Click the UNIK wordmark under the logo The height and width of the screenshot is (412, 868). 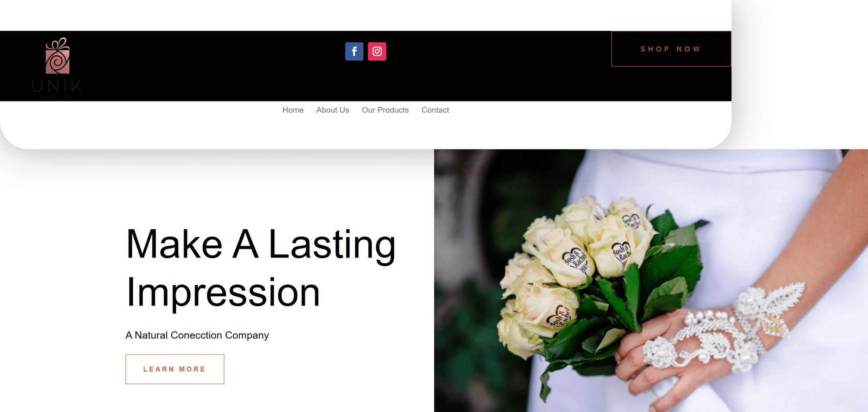coord(57,86)
